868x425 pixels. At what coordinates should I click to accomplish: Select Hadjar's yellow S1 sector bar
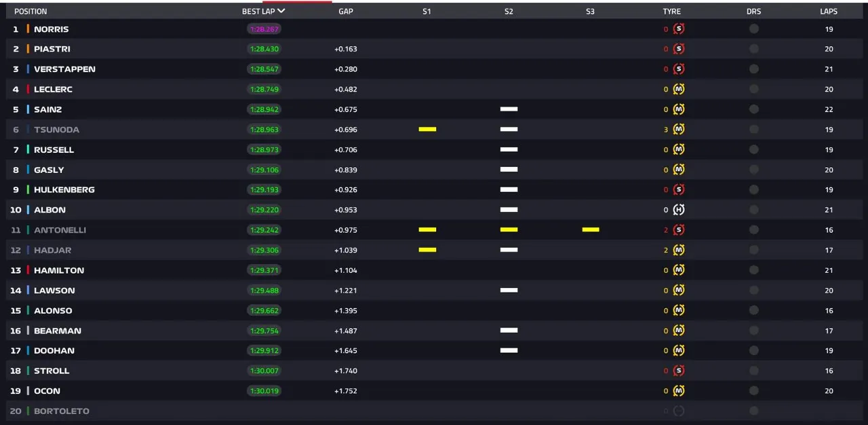point(427,250)
